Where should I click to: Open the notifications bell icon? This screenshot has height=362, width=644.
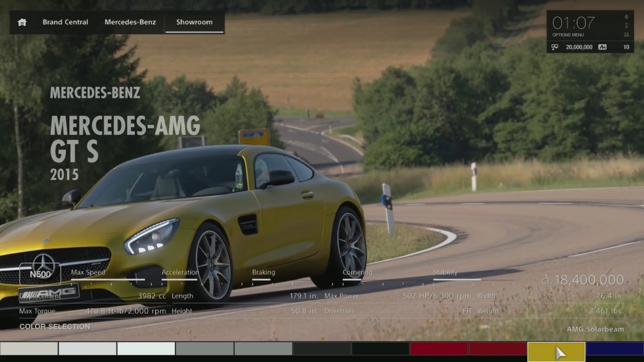point(626,17)
